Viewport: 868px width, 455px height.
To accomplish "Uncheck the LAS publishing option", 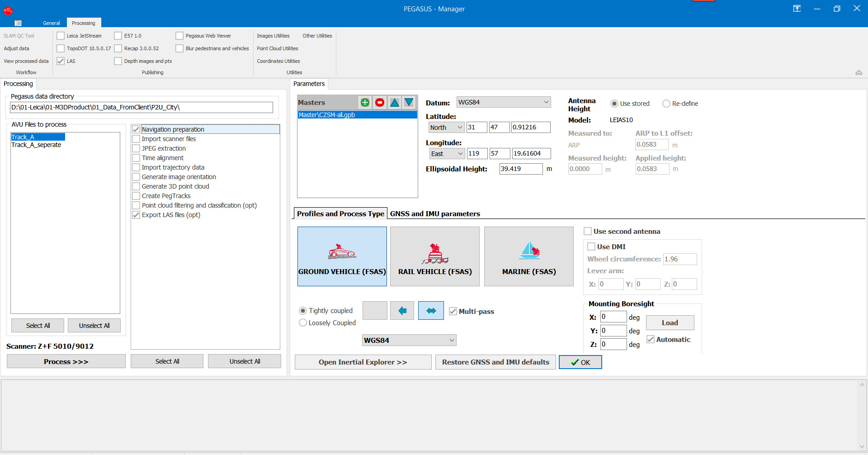I will [61, 61].
